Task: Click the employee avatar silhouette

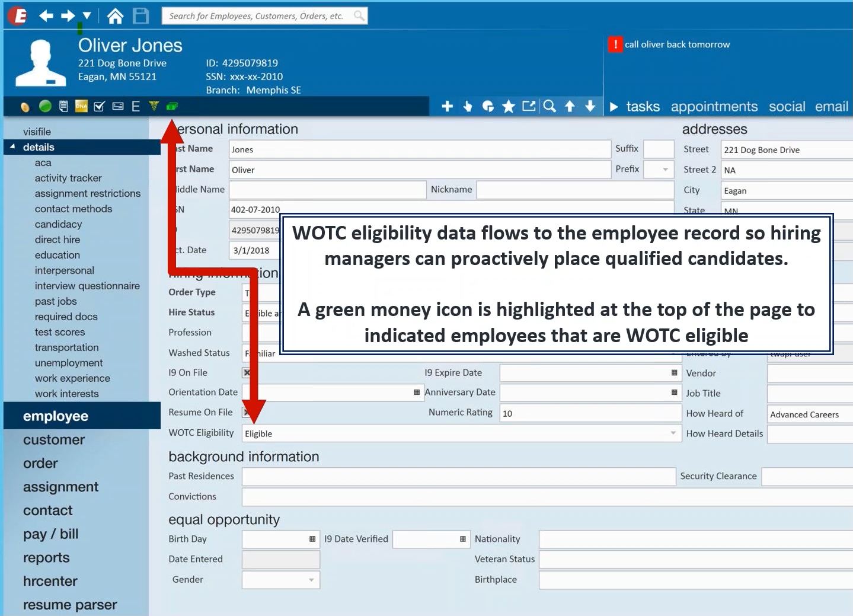Action: coord(40,63)
